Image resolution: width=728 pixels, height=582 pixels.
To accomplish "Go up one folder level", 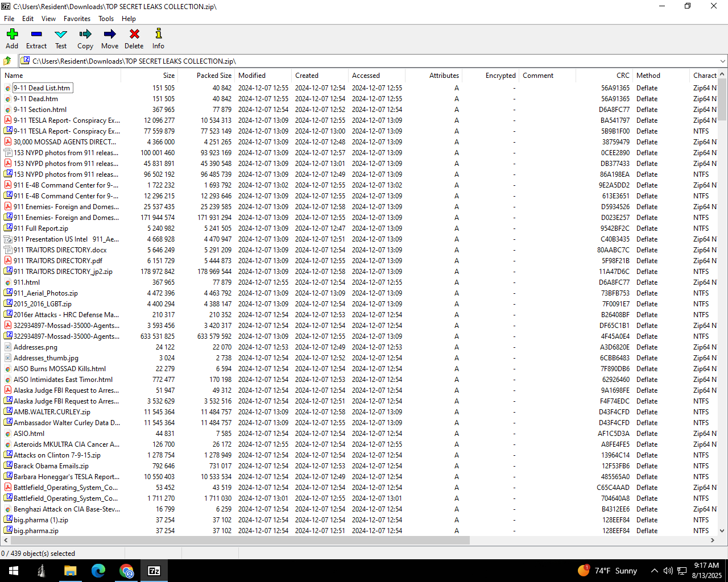I will (x=8, y=61).
